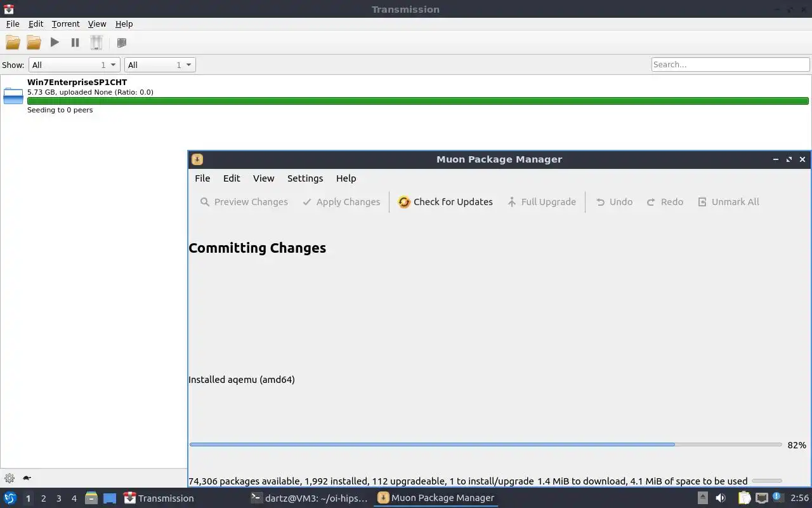Switch to Muon Package Manager taskbar entry

(x=436, y=498)
